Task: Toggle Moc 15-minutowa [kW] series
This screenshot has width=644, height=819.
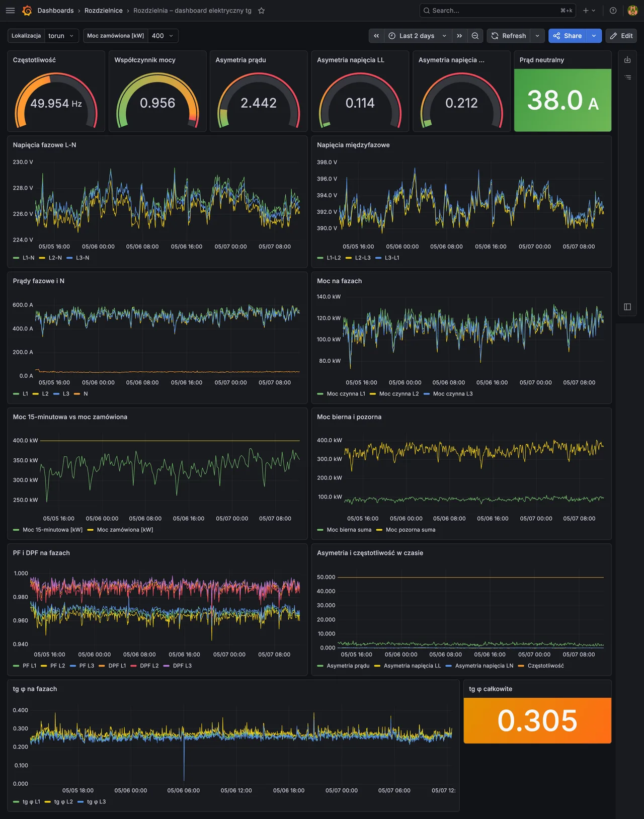Action: (52, 530)
